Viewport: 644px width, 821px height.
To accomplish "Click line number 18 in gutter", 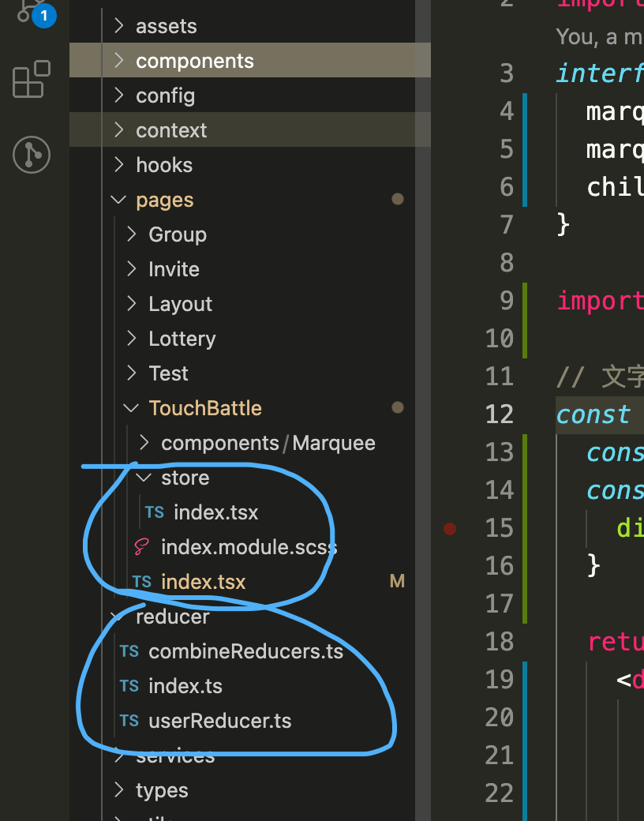I will pos(500,641).
